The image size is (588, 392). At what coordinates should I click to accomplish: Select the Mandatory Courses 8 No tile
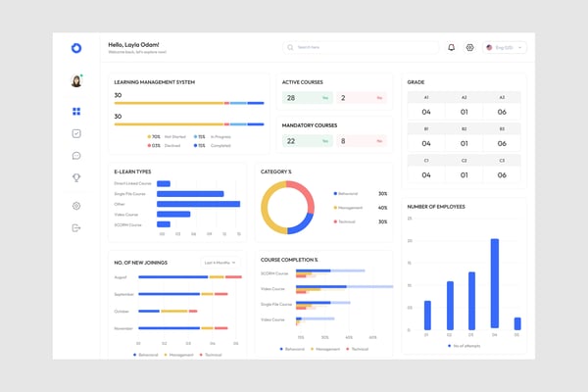[362, 141]
